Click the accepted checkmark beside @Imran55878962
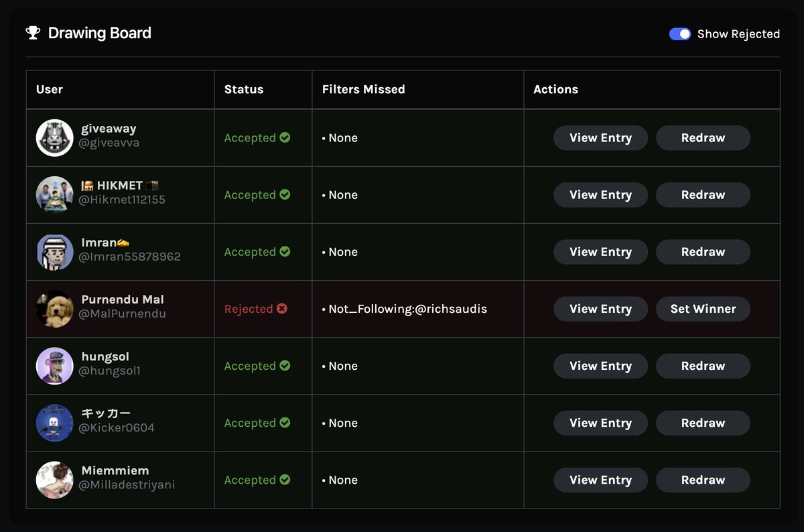The height and width of the screenshot is (532, 804). [284, 252]
